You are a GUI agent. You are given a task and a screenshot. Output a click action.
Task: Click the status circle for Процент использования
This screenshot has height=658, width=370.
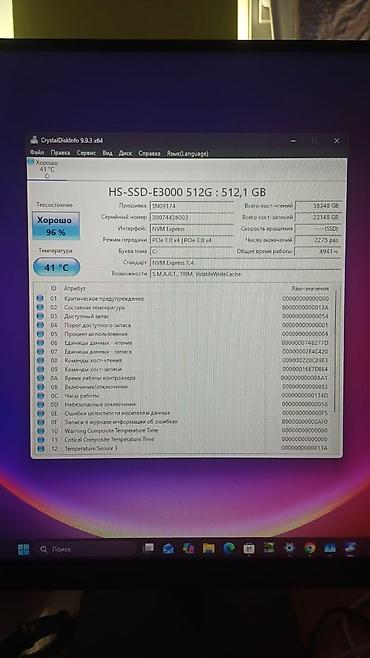click(40, 334)
